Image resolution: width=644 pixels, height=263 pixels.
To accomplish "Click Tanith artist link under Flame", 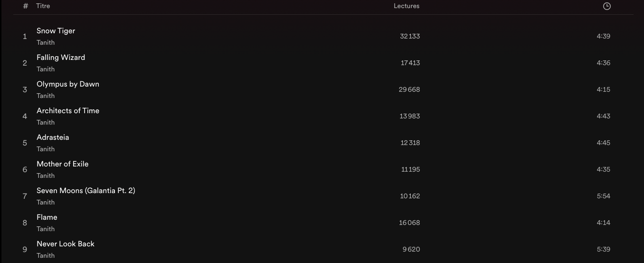I will pos(46,229).
